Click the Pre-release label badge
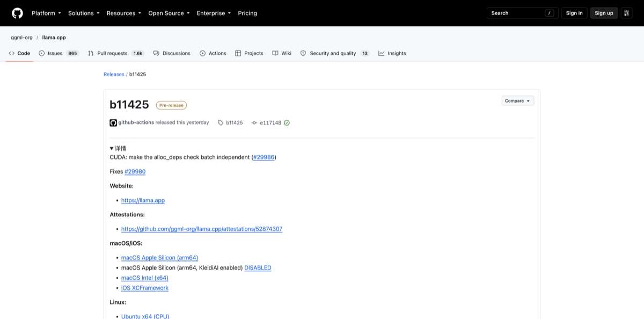This screenshot has height=319, width=644. coord(171,105)
